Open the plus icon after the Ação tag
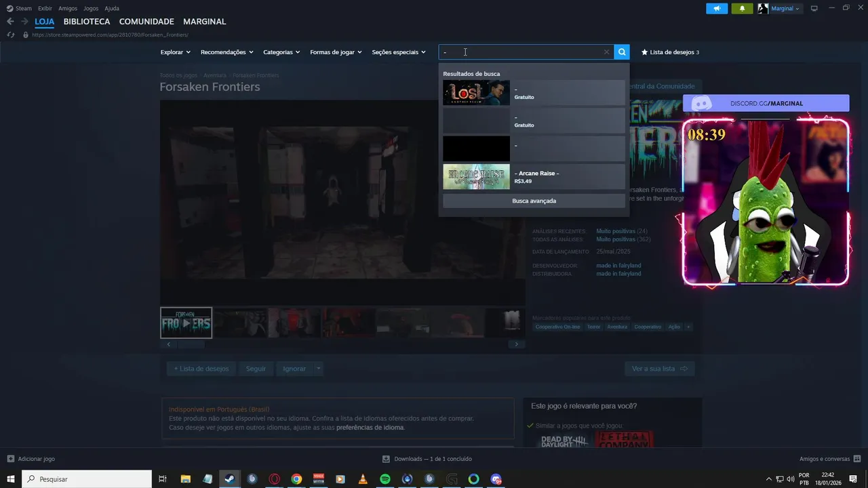 (688, 327)
